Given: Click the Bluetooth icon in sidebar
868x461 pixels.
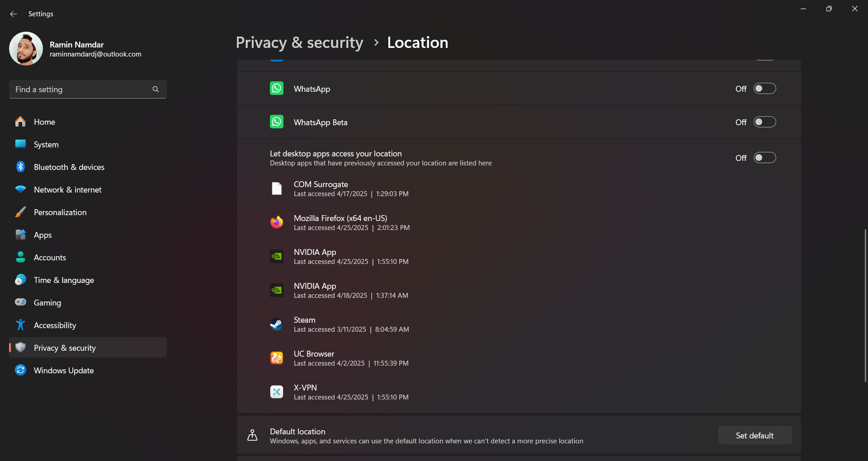Looking at the screenshot, I should pos(20,167).
